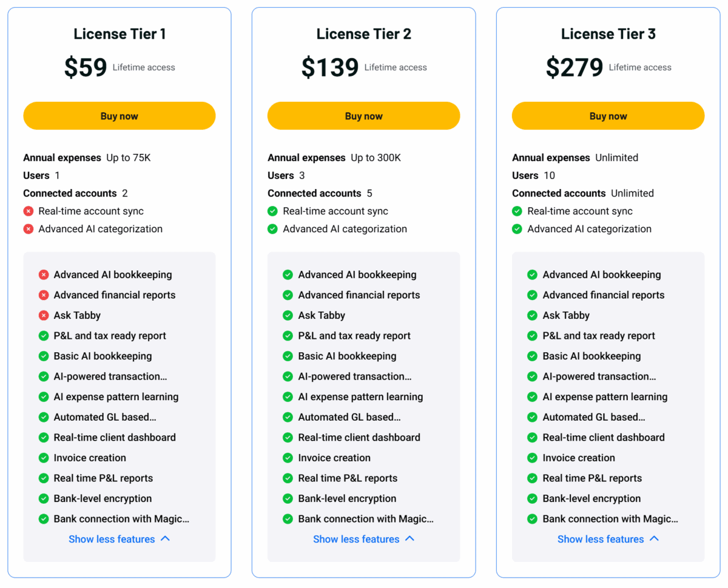The width and height of the screenshot is (728, 588).
Task: Click red X beside Tier 1 Advanced financial reports
Action: (x=44, y=295)
